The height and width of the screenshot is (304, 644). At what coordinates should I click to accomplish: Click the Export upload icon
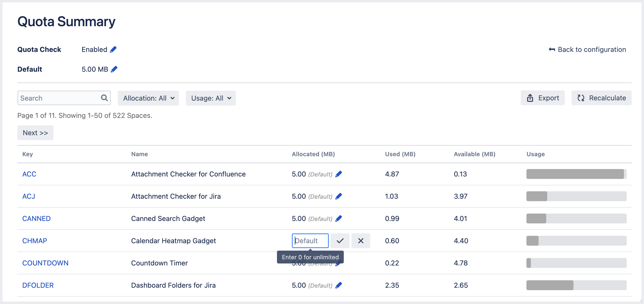tap(530, 98)
